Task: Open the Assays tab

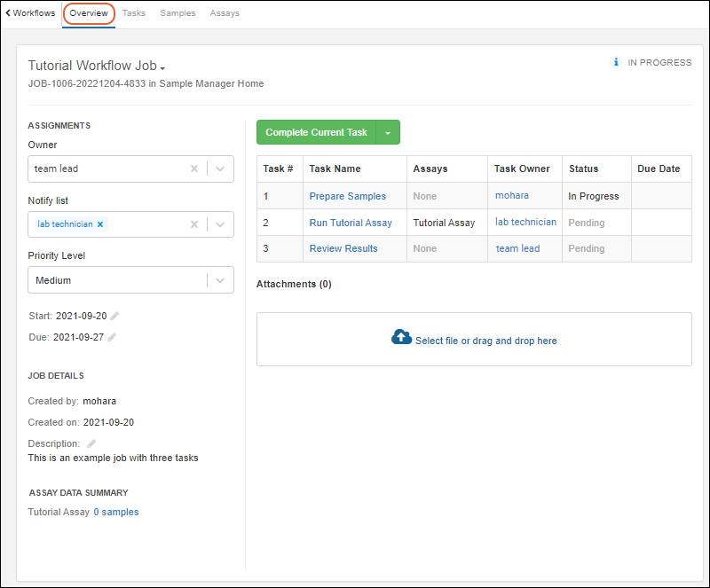Action: coord(225,13)
